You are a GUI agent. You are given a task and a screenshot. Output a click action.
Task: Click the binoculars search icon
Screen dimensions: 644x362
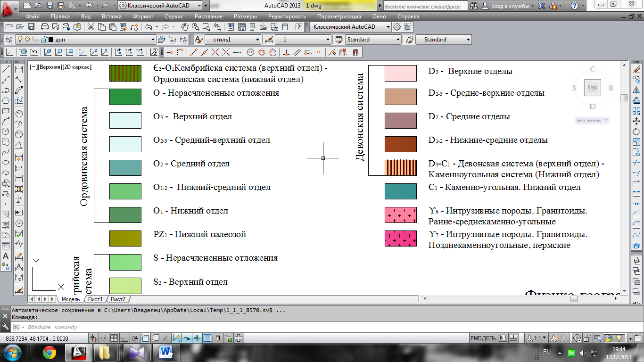(x=474, y=6)
